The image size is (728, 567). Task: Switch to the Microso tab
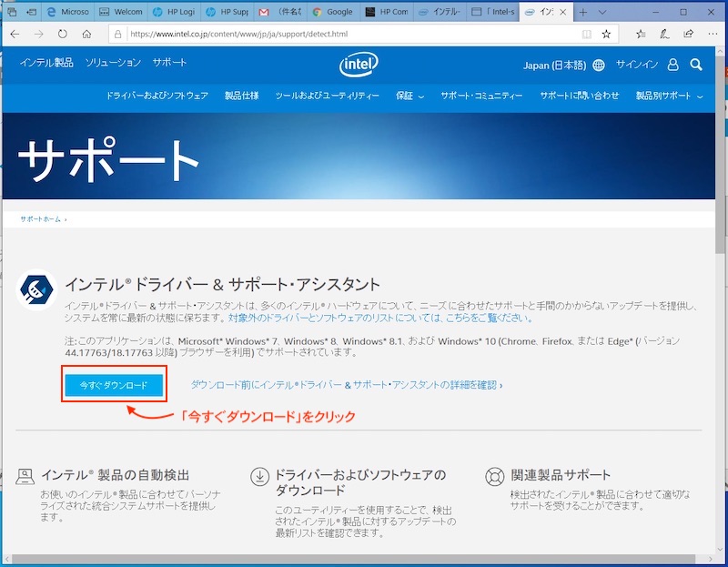(68, 12)
